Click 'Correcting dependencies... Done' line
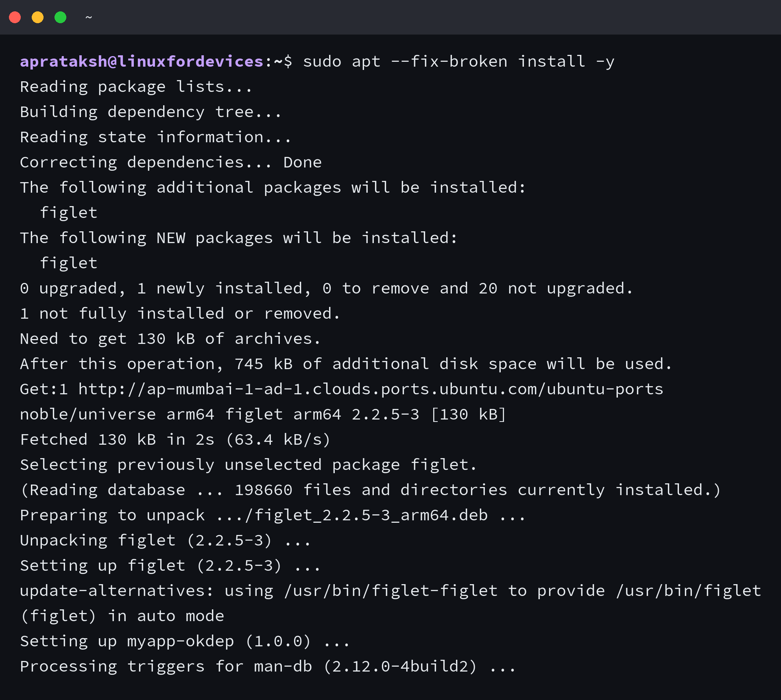 point(171,163)
